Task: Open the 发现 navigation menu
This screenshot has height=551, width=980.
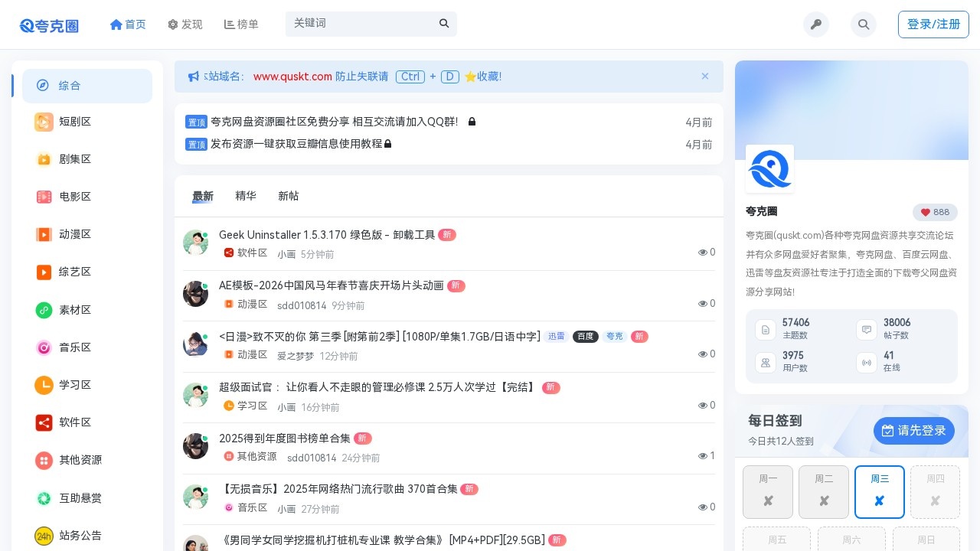Action: (x=185, y=24)
